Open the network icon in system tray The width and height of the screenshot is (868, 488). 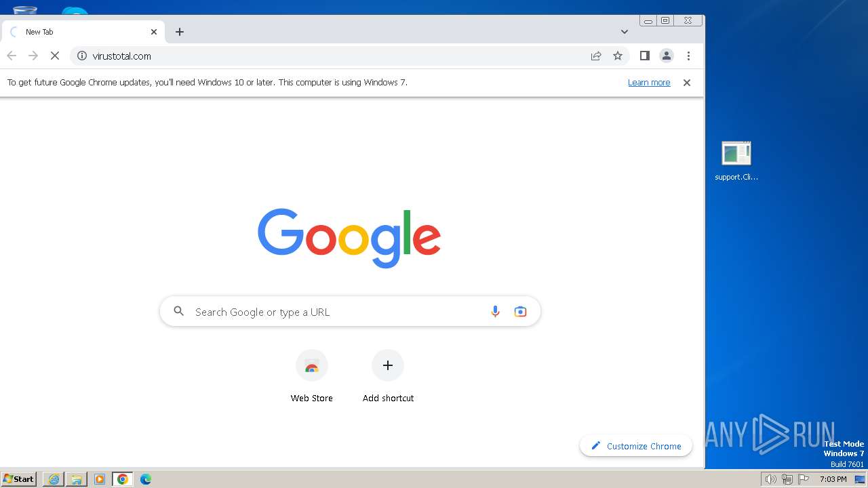787,479
